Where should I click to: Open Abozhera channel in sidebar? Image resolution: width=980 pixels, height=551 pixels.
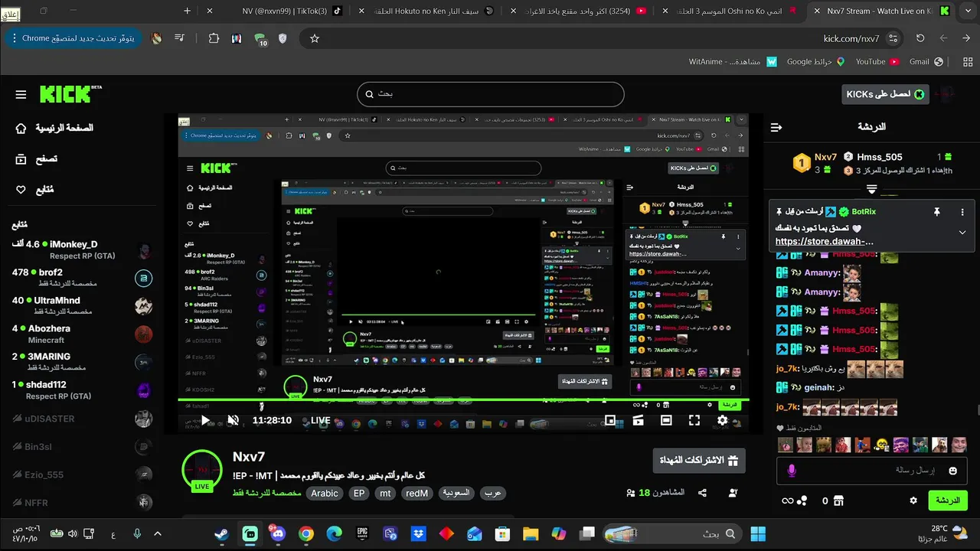click(80, 334)
